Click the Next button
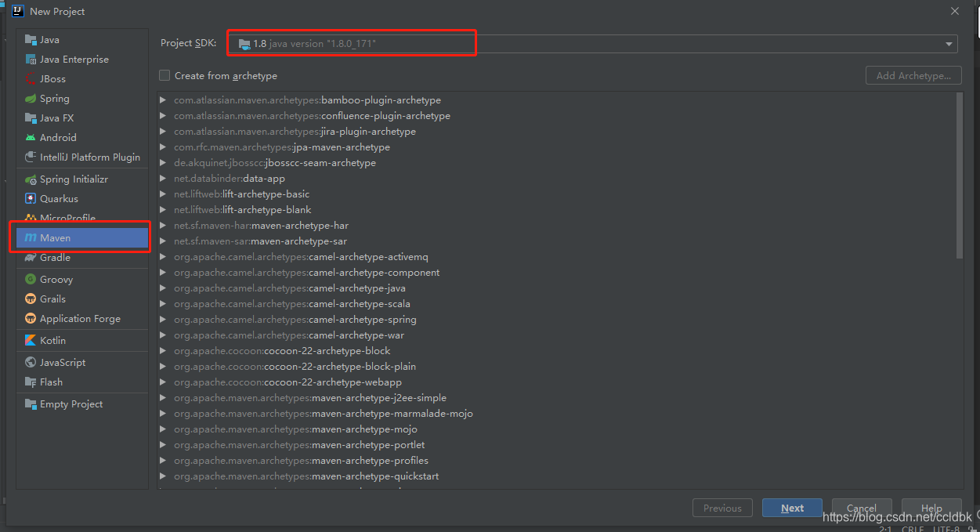The width and height of the screenshot is (980, 532). [x=792, y=508]
